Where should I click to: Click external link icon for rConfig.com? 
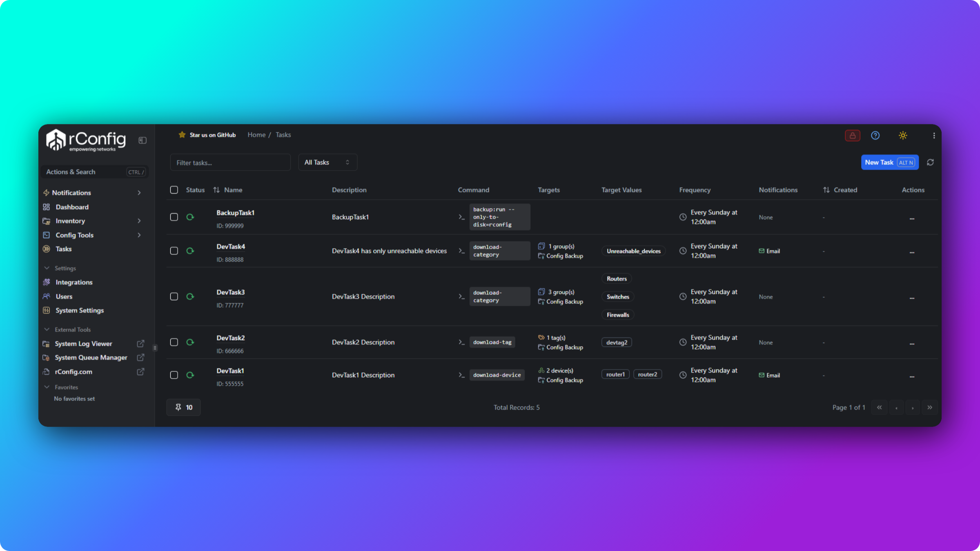coord(140,372)
